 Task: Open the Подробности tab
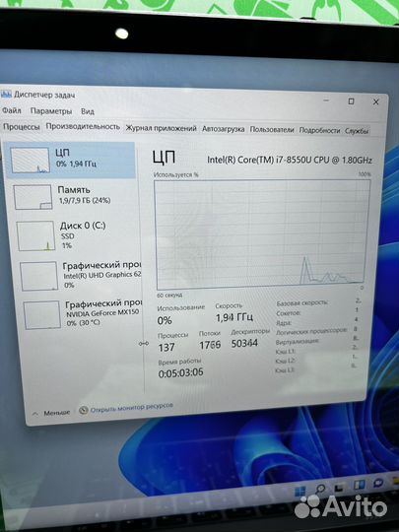tap(319, 130)
